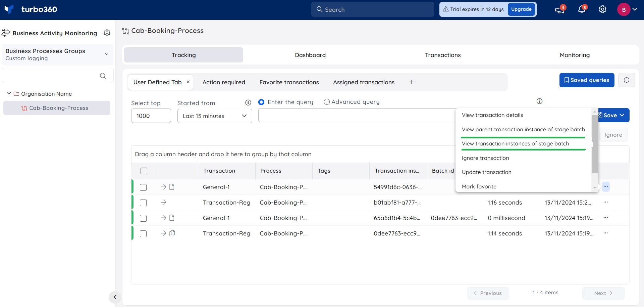The width and height of the screenshot is (644, 307).
Task: Select Advanced query radio button
Action: (x=327, y=102)
